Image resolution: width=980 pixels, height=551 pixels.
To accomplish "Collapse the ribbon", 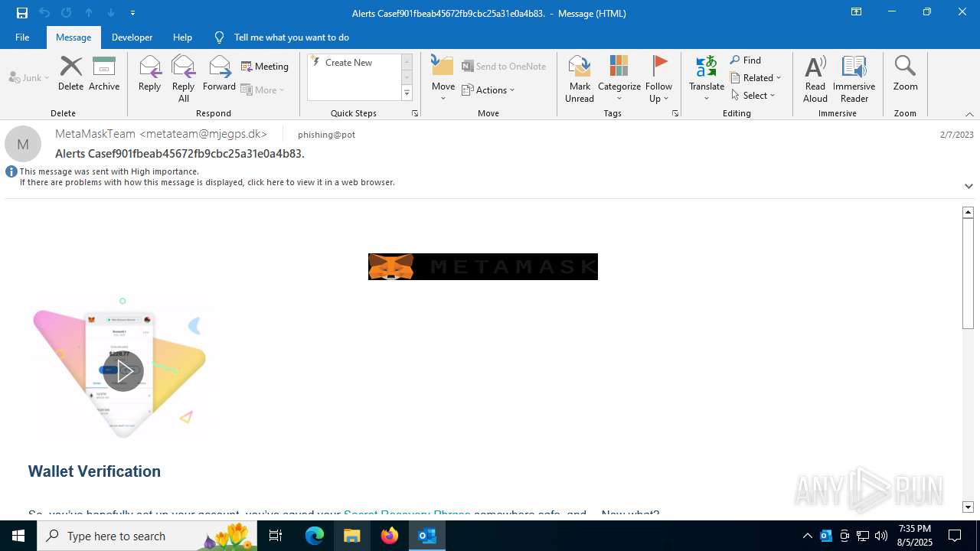I will (x=969, y=114).
